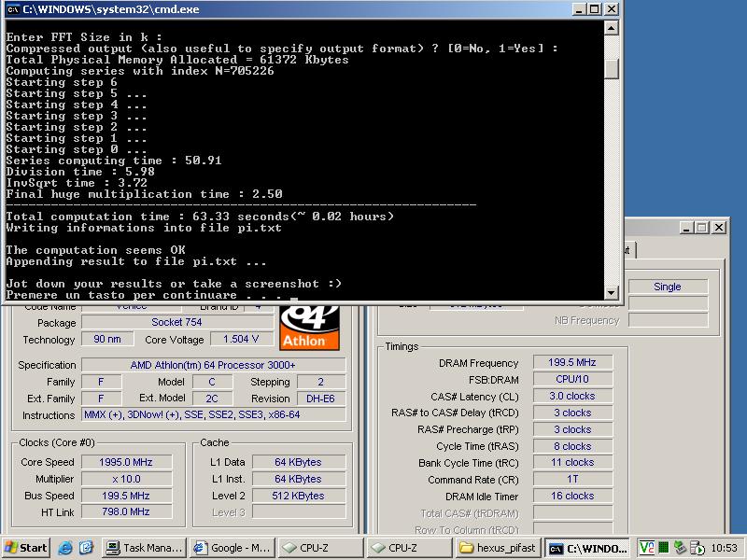Screen dimensions: 747x560
Task: Click the 'Premere un tasto per continuare' prompt
Action: (x=151, y=295)
